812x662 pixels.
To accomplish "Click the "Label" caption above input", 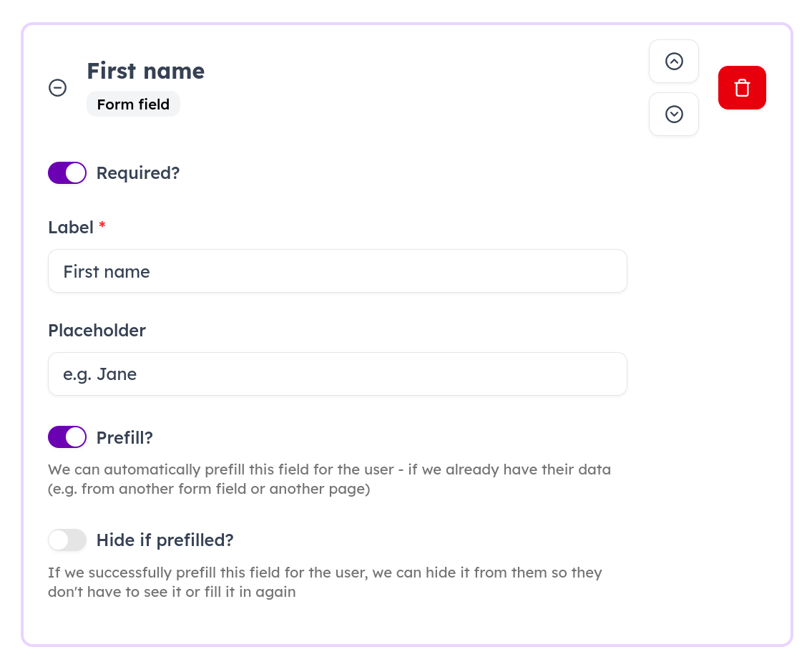I will click(71, 228).
